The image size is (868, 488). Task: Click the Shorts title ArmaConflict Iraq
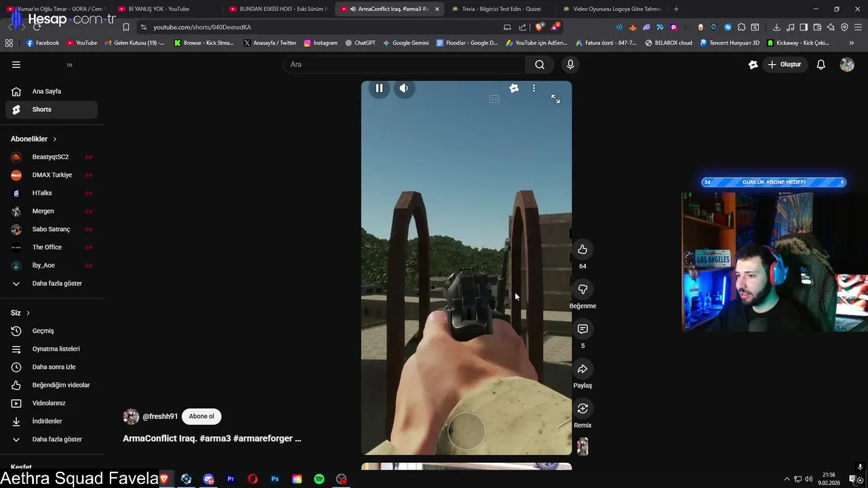tap(212, 439)
